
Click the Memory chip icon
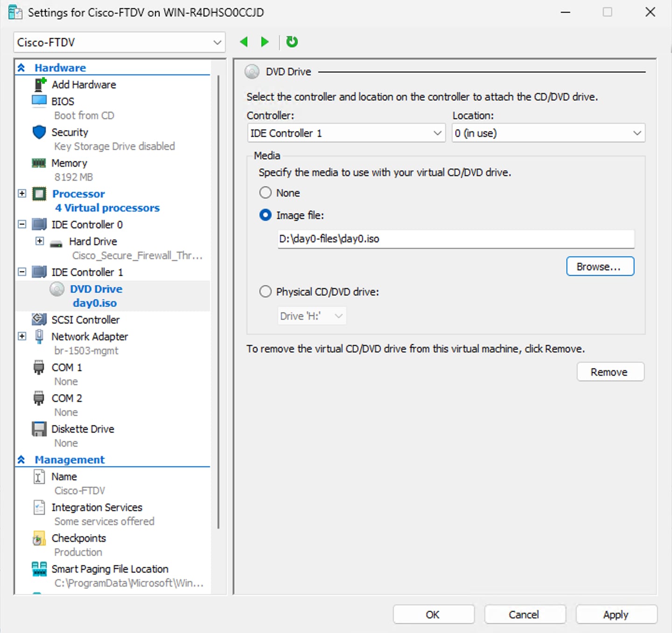39,163
